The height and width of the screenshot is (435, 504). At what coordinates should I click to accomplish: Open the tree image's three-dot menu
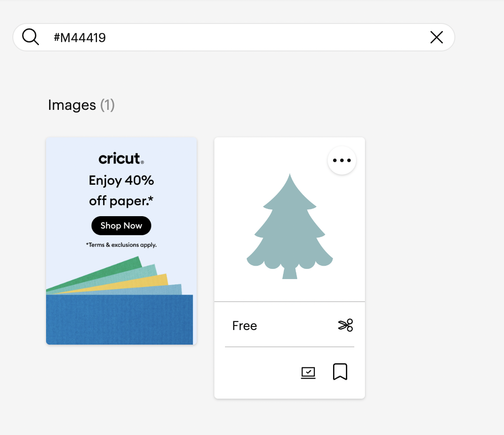(x=342, y=160)
